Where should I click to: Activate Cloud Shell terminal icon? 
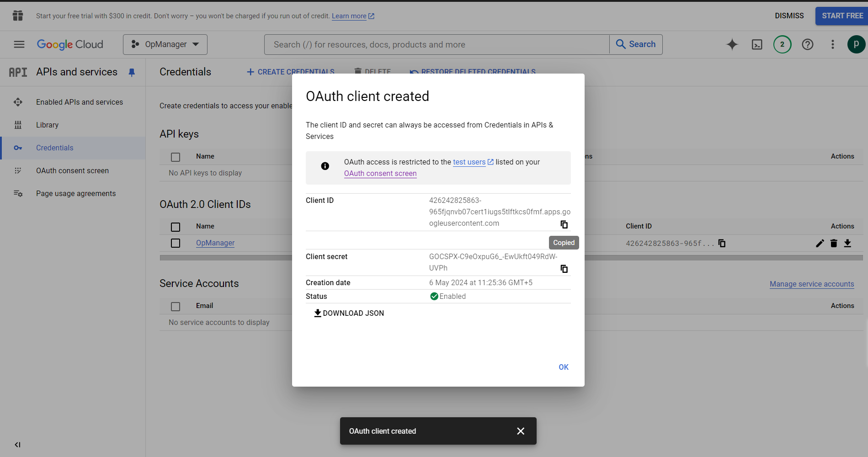click(x=757, y=44)
